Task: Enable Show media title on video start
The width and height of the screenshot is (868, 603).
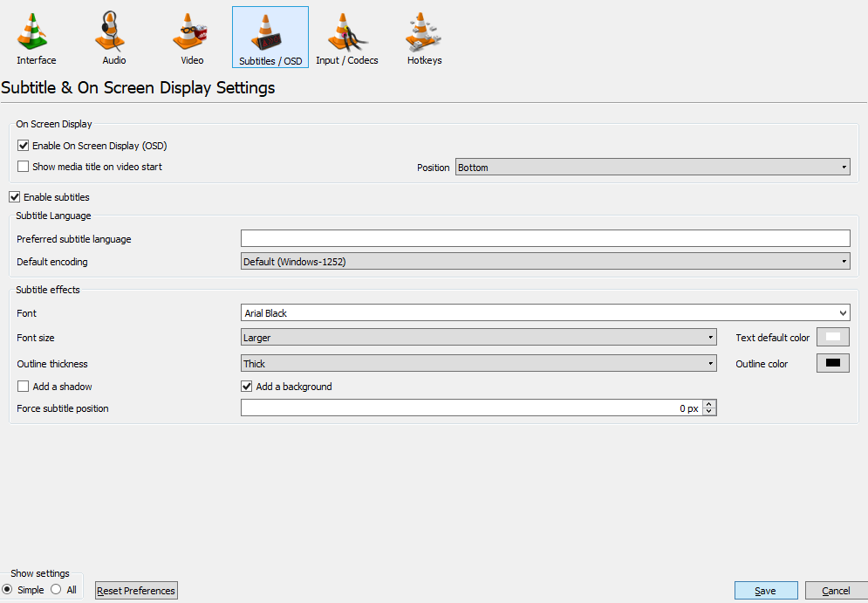Action: (24, 167)
